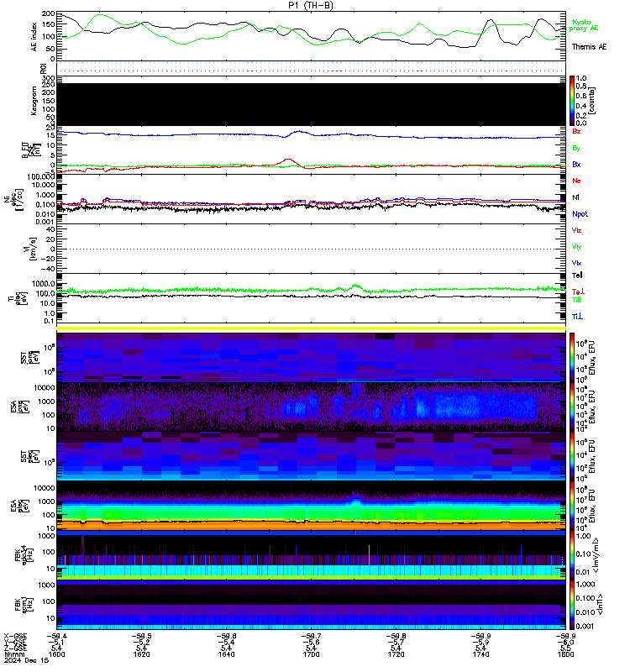This screenshot has width=630, height=672.
Task: Pick the blue "Npot" legend label
Action: click(580, 214)
